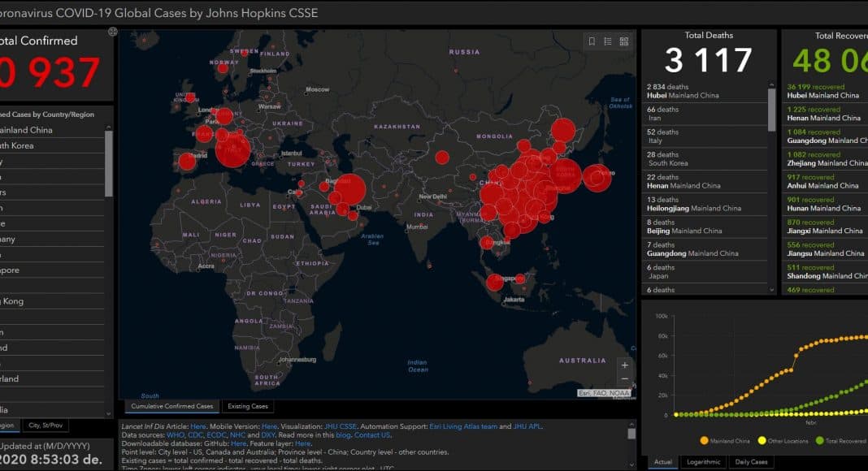
Task: Open the blog link
Action: coord(343,435)
